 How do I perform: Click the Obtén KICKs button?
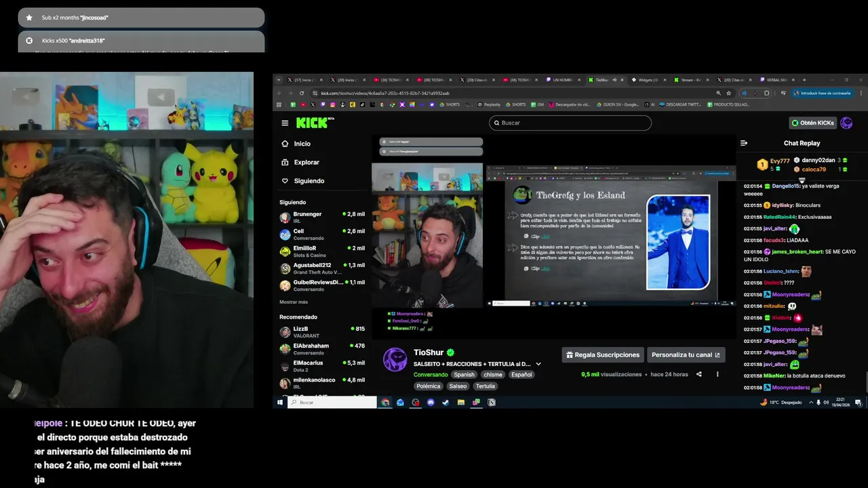point(813,123)
